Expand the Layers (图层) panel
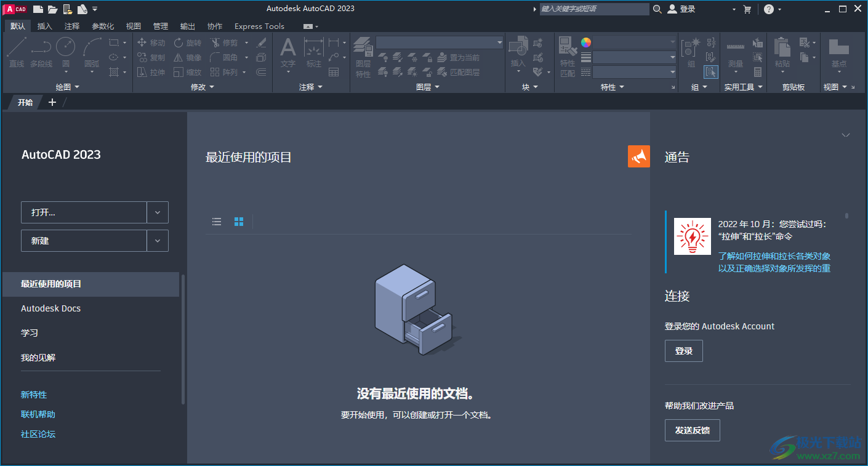This screenshot has height=466, width=868. (428, 87)
